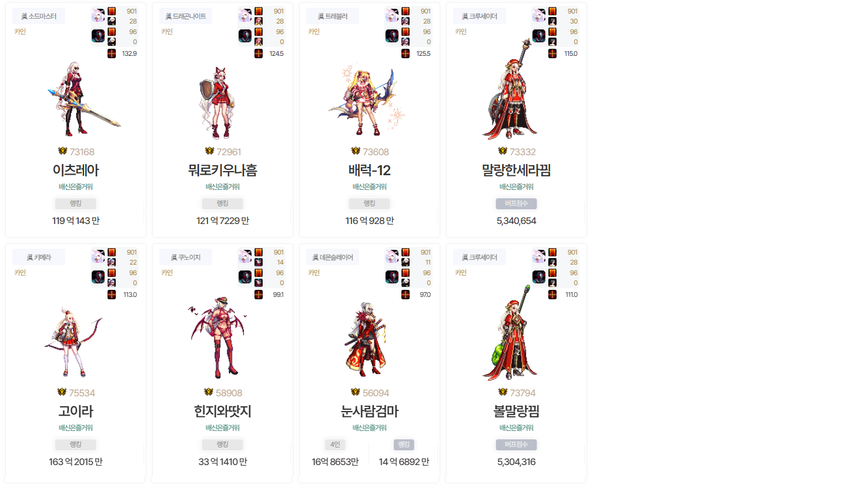Click the dark orb icon on 힌지와땃지 card

(x=245, y=276)
